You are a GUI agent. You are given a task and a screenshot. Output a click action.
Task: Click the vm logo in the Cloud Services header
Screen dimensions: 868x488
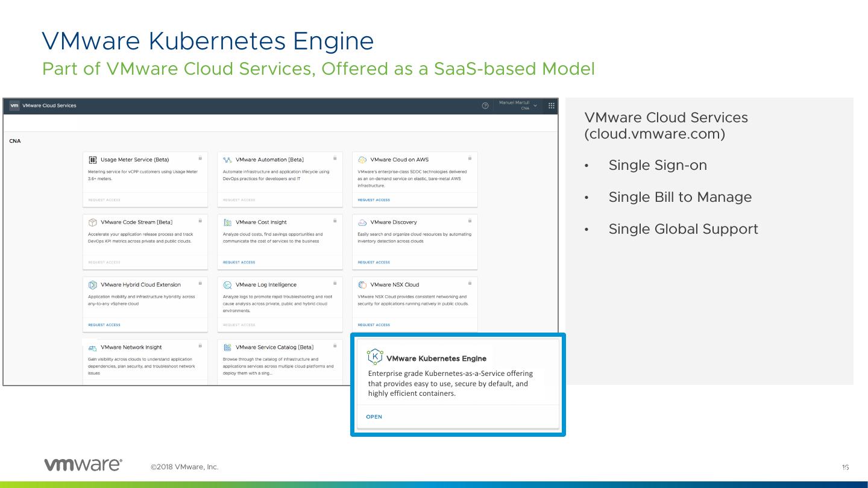click(x=14, y=105)
